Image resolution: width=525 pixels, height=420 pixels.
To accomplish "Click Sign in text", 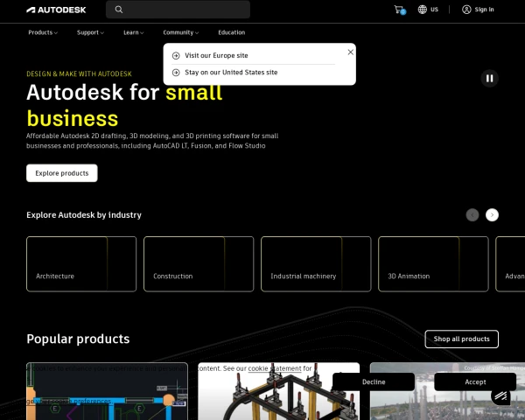I will tap(484, 10).
